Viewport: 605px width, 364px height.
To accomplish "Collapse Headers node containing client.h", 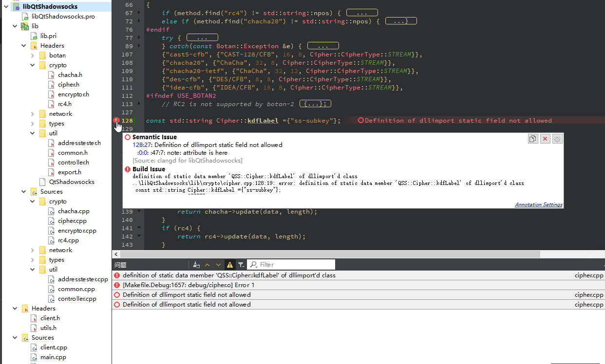I will (x=15, y=309).
